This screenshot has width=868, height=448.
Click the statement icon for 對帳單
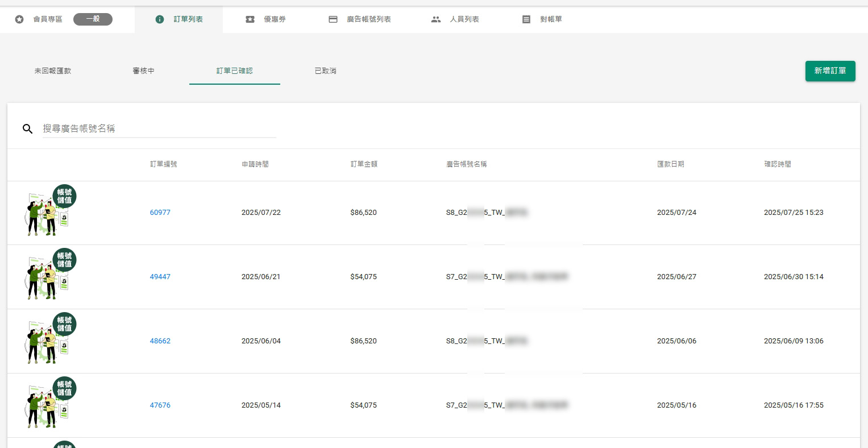pos(526,19)
